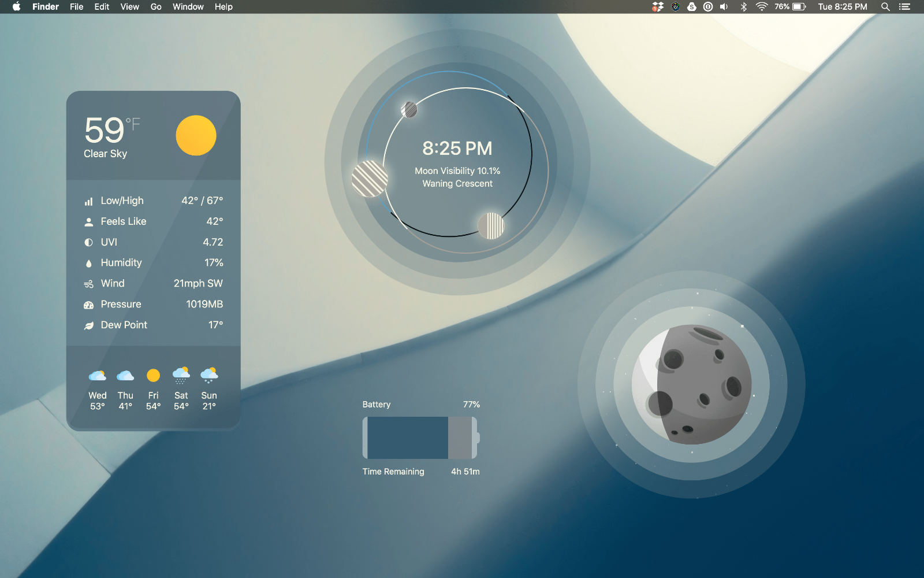Image resolution: width=924 pixels, height=578 pixels.
Task: Click Wednesday's partly cloudy forecast icon
Action: [x=97, y=376]
